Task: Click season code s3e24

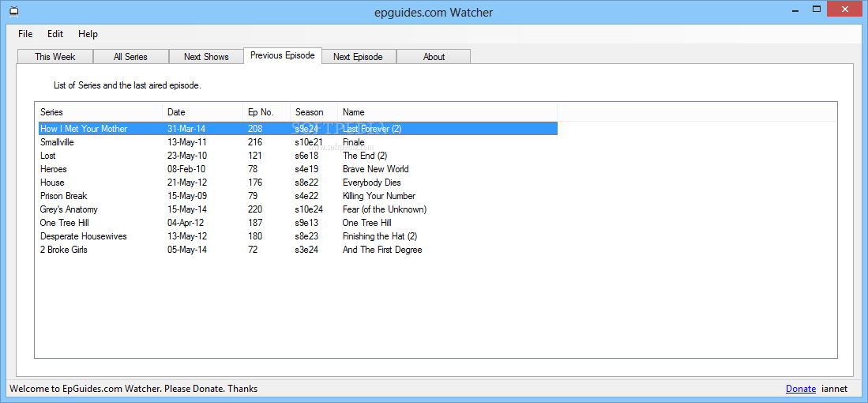Action: tap(306, 250)
